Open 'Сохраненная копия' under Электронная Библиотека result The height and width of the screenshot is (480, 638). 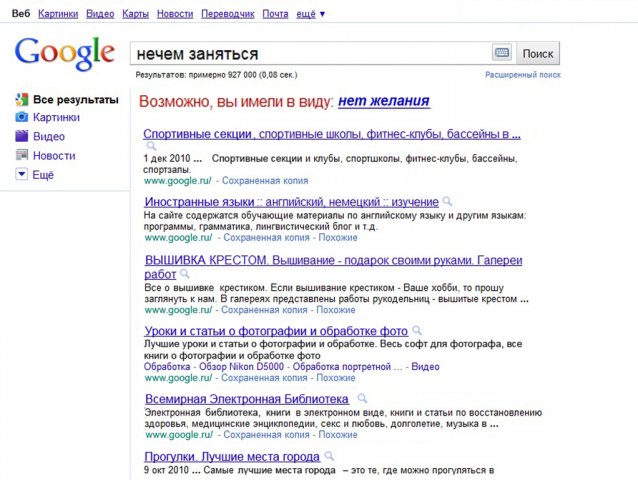pos(267,434)
